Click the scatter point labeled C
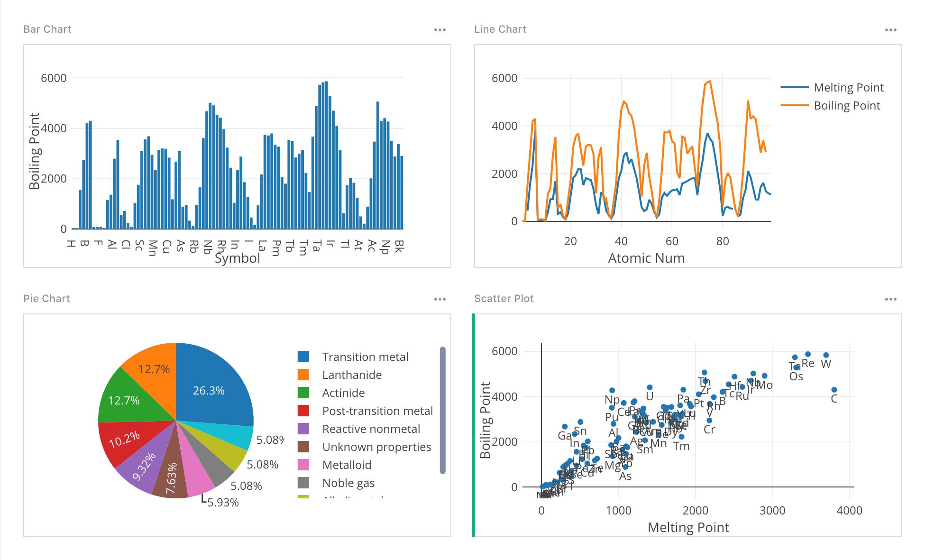 point(834,390)
